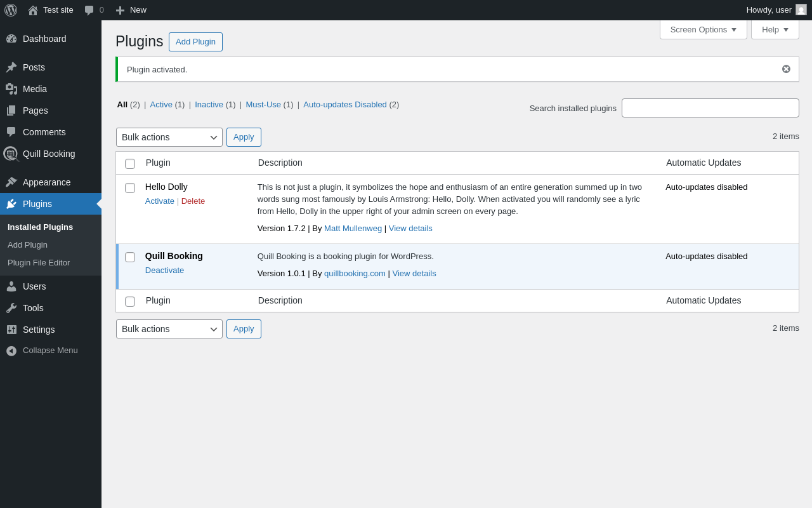
Task: Open the bottom Bulk actions dropdown
Action: pos(169,329)
